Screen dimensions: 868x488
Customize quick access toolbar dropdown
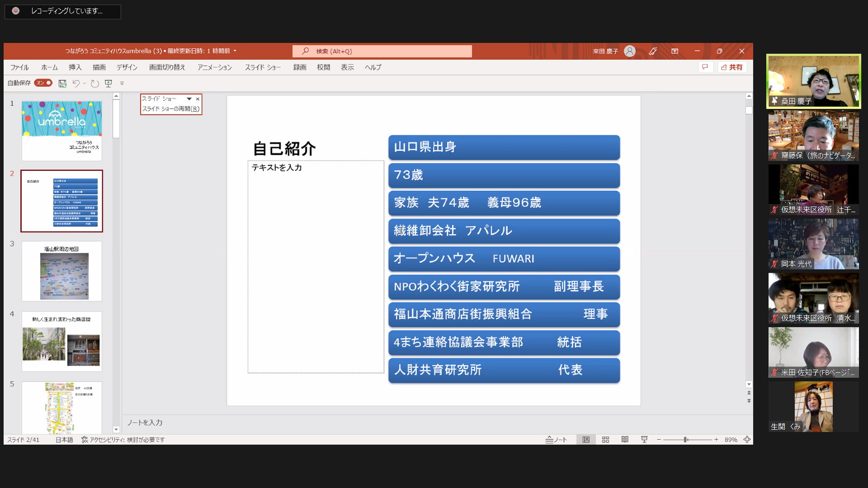tap(122, 83)
